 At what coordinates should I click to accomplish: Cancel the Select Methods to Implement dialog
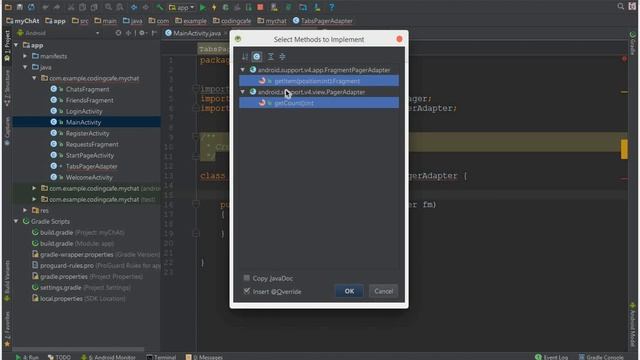click(383, 291)
